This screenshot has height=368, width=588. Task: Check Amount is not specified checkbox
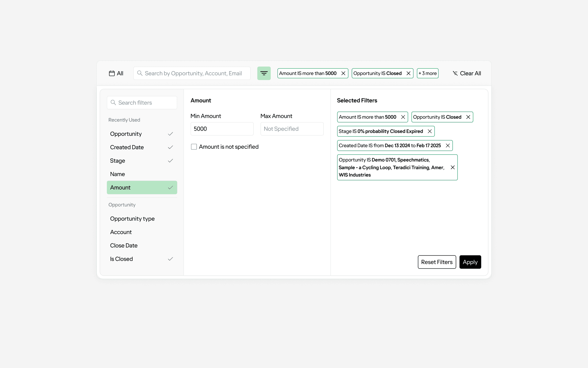point(194,147)
